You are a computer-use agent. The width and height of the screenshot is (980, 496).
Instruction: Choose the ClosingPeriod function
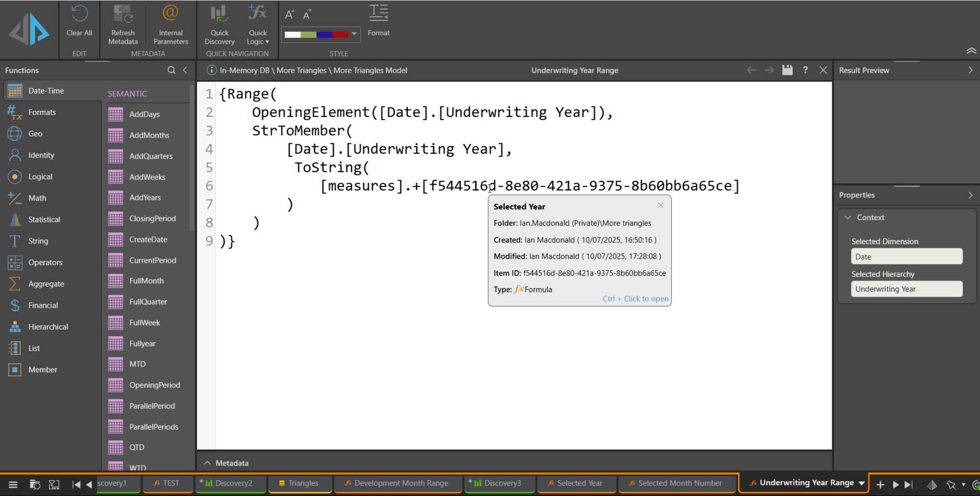[x=148, y=218]
